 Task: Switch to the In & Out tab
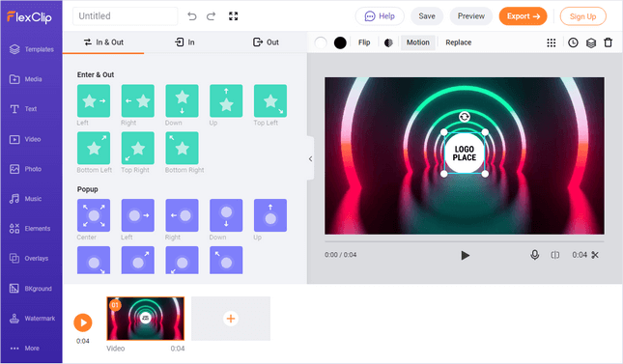tap(103, 42)
